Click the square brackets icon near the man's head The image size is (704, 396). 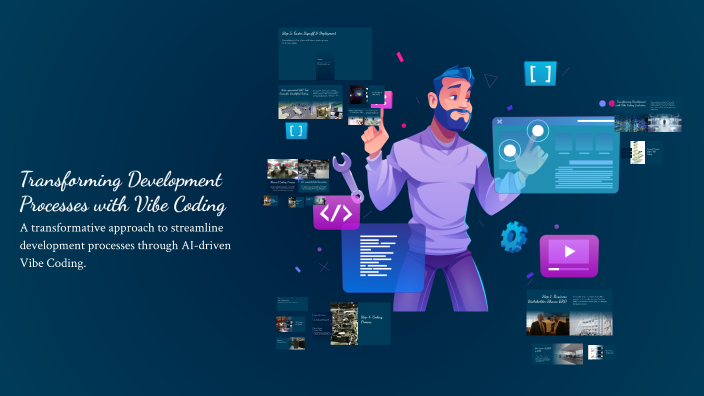pos(540,73)
